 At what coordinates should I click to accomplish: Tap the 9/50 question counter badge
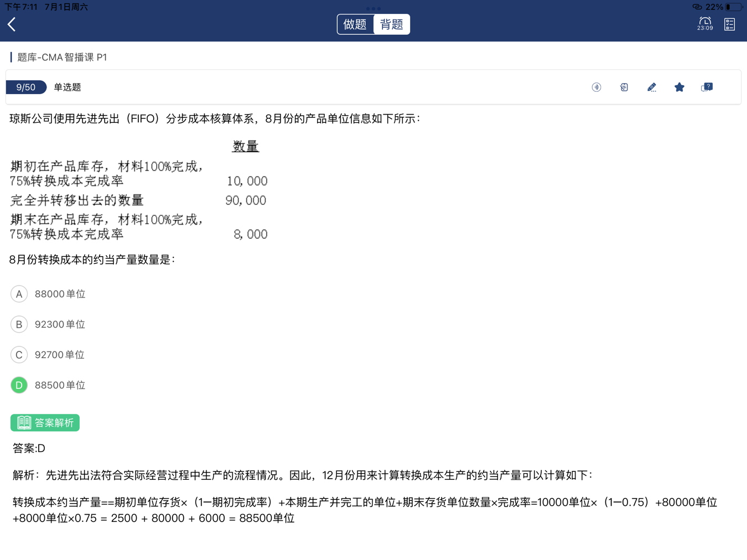[x=26, y=87]
